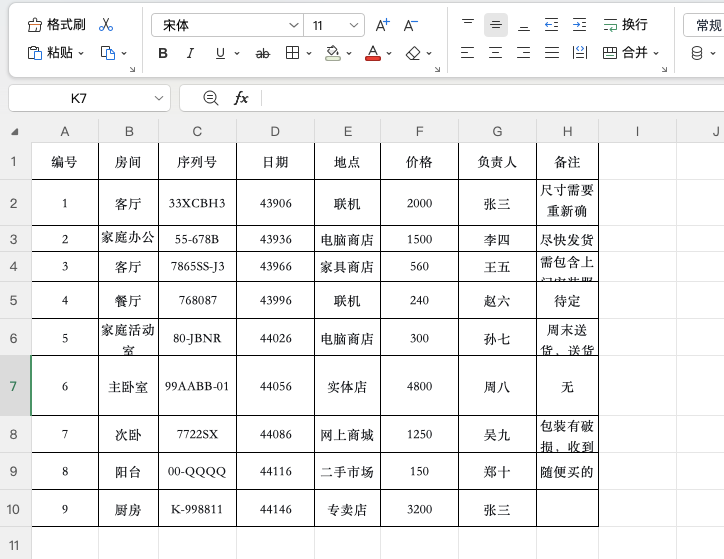The height and width of the screenshot is (559, 724).
Task: Click the Borders icon
Action: [292, 53]
